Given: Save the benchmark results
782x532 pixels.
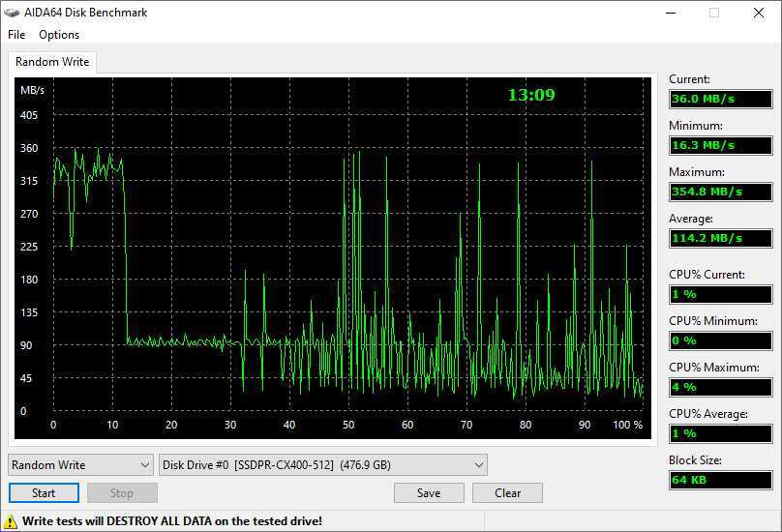Looking at the screenshot, I should coord(429,493).
